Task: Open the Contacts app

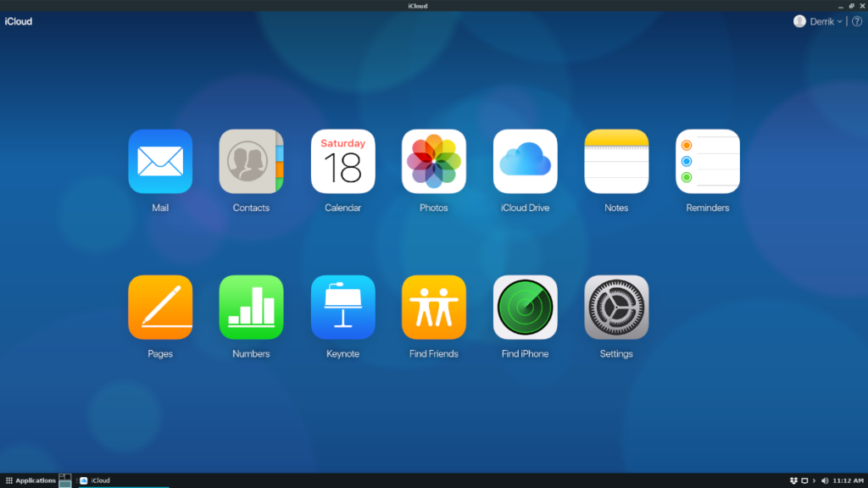Action: [251, 161]
